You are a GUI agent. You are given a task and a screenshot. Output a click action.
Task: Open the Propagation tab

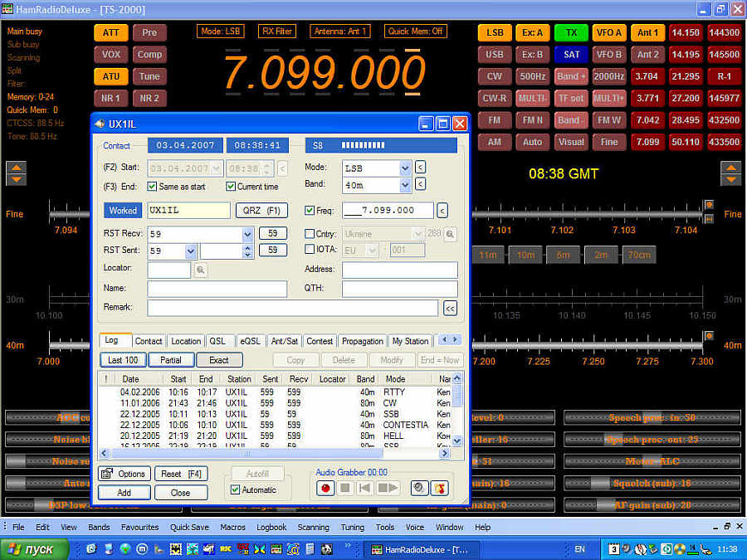point(363,341)
